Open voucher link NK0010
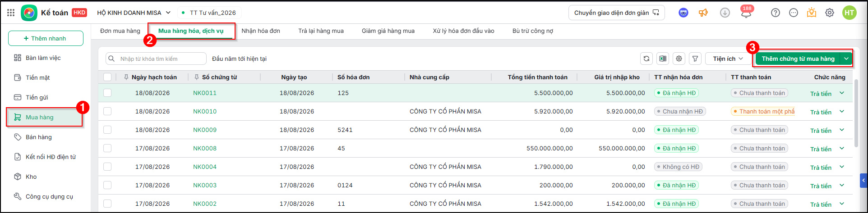Screen dimensions: 868x213 tap(205, 111)
